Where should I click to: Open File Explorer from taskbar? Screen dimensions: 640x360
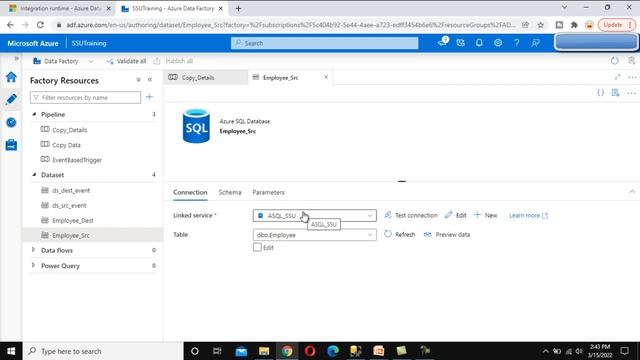(x=264, y=351)
